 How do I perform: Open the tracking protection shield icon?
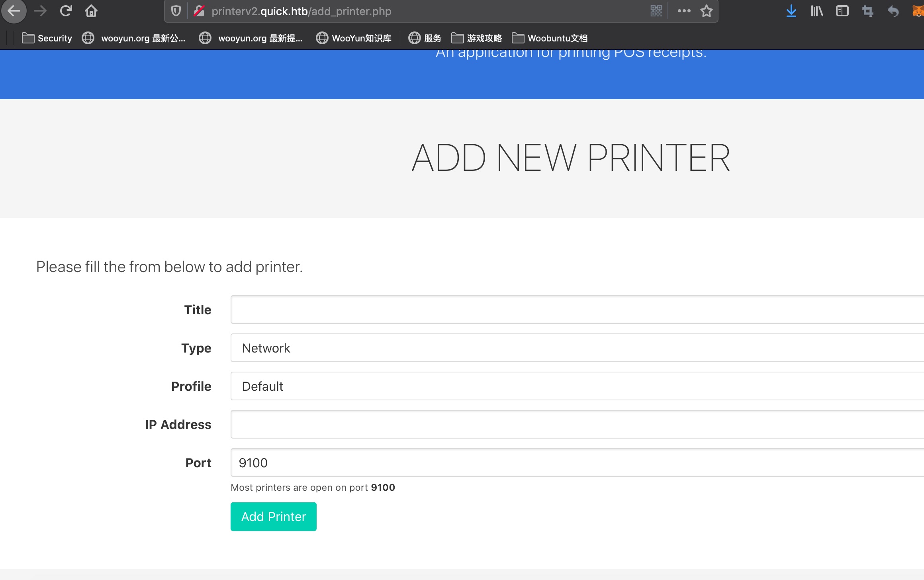click(x=176, y=11)
